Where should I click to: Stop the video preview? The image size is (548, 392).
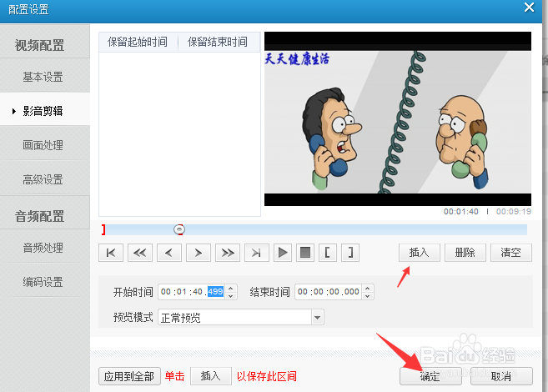305,253
